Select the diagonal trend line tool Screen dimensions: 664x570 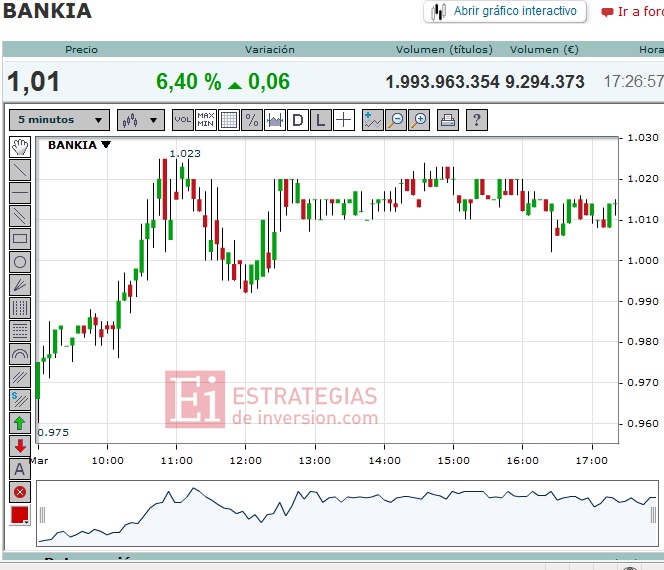20,170
